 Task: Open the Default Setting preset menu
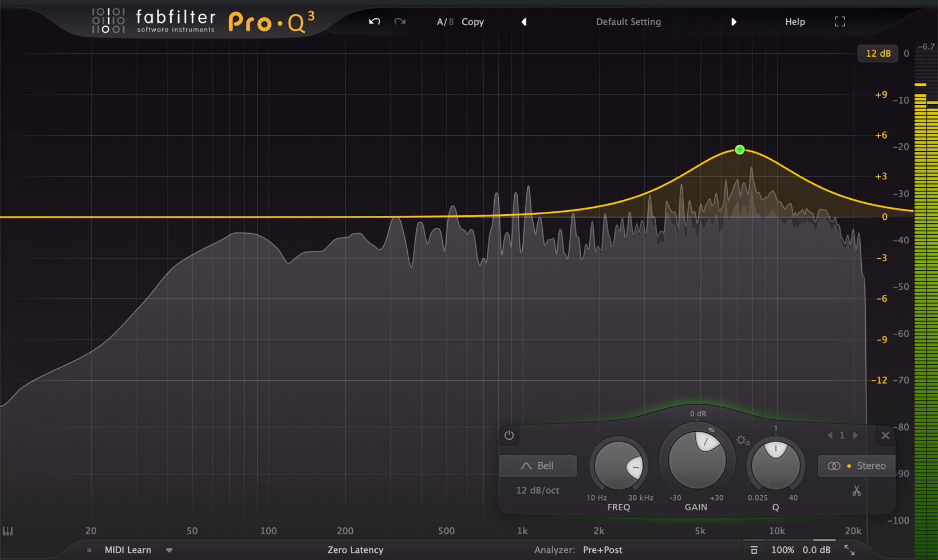click(x=628, y=22)
